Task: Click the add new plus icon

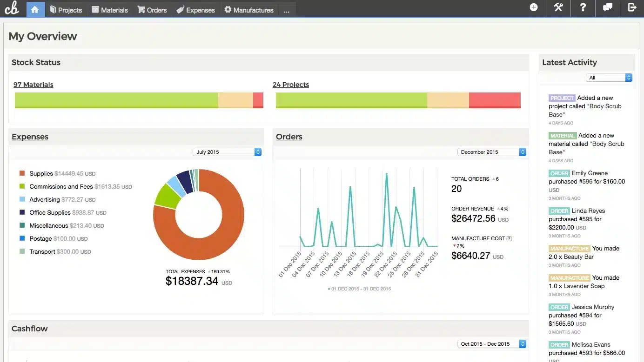Action: [x=534, y=7]
